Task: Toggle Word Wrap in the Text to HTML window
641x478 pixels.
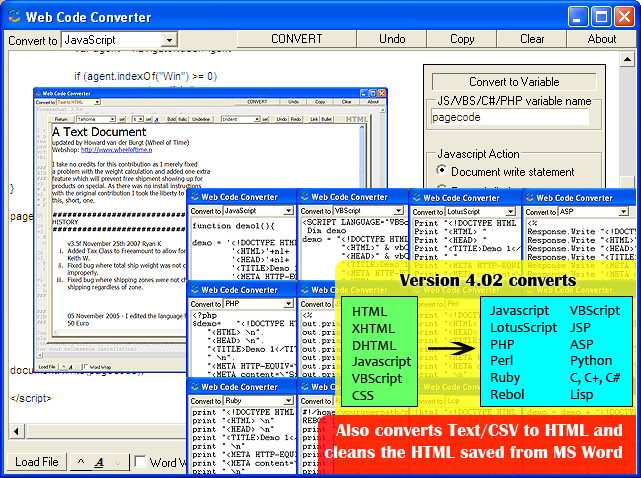Action: tap(85, 366)
